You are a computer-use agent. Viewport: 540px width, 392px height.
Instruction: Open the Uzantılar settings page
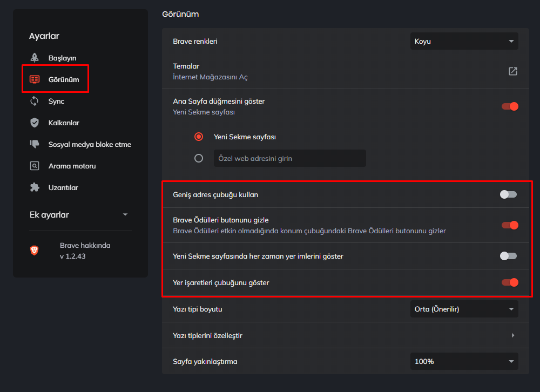63,188
